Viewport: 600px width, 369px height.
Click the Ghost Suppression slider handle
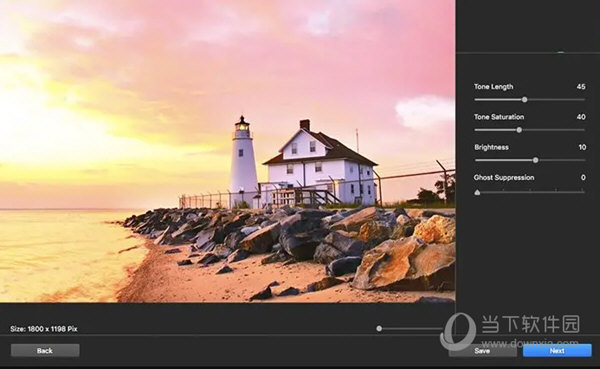477,192
